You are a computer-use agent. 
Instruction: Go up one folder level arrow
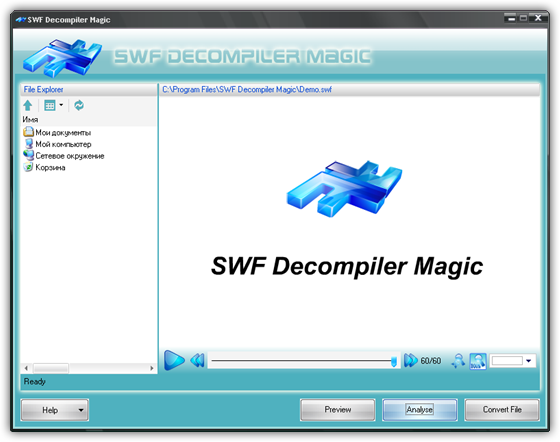point(28,105)
